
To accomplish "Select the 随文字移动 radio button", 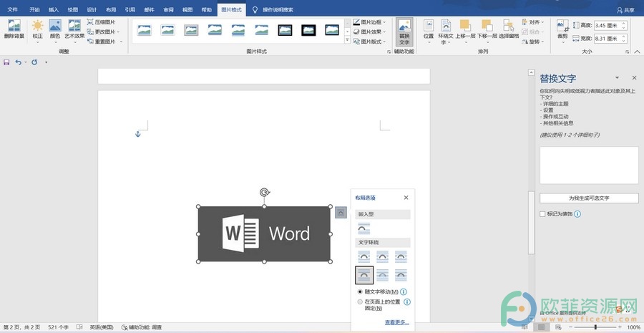I will point(360,292).
